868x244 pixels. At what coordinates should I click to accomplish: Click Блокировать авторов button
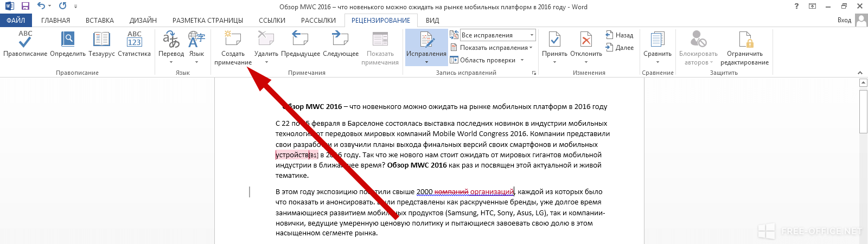tap(698, 48)
